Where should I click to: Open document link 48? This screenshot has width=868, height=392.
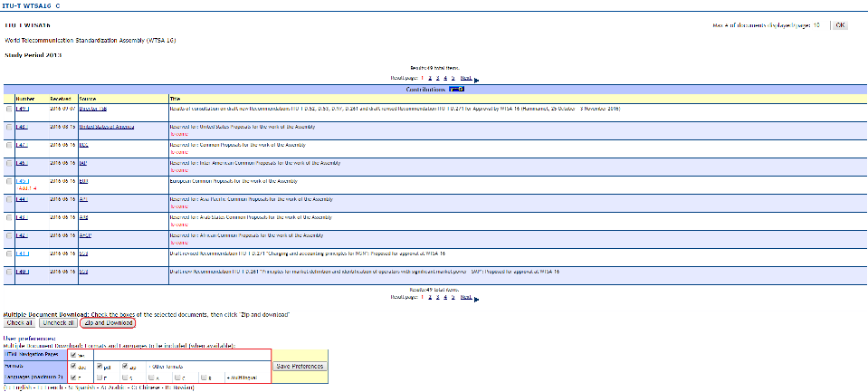point(21,127)
